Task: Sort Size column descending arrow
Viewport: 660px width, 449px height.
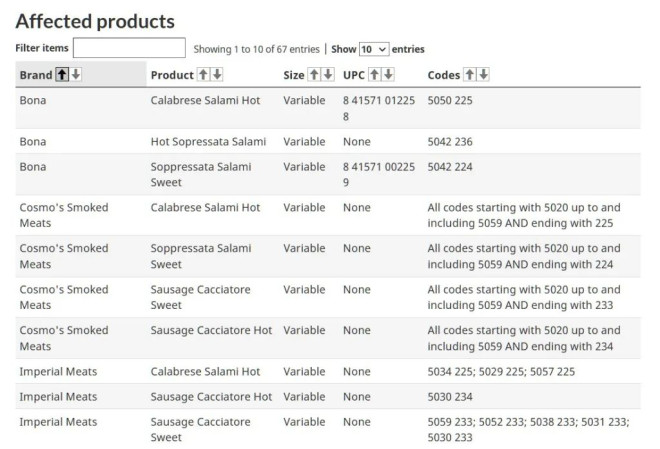Action: point(328,75)
